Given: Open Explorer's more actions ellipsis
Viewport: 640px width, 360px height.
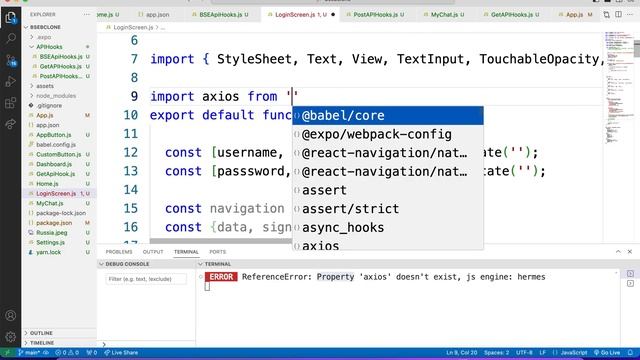Looking at the screenshot, I should coord(87,14).
